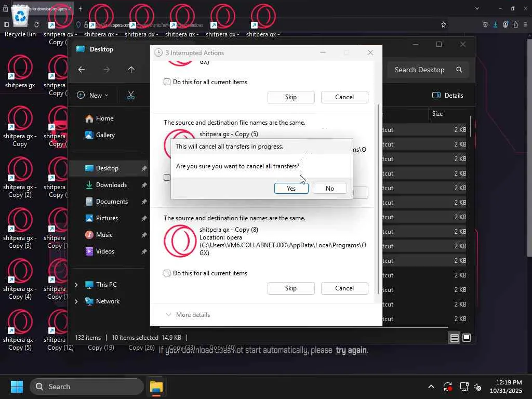Click Skip for shitpera gx - Copy (8)
This screenshot has height=399, width=532.
291,288
